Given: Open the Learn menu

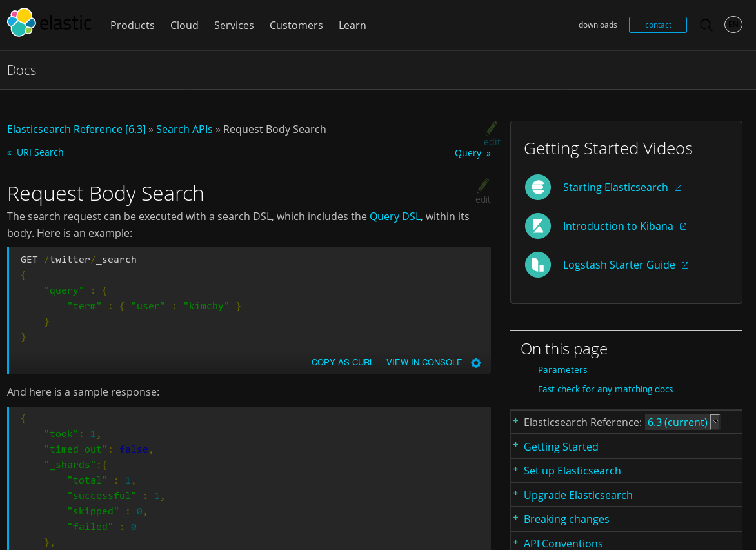Looking at the screenshot, I should (x=352, y=25).
